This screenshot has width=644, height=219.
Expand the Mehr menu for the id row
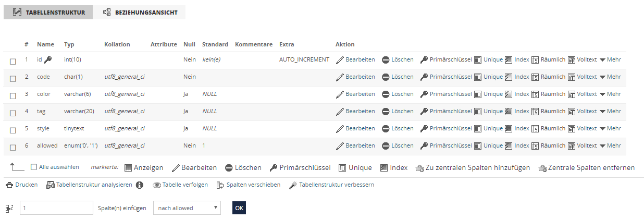(610, 60)
